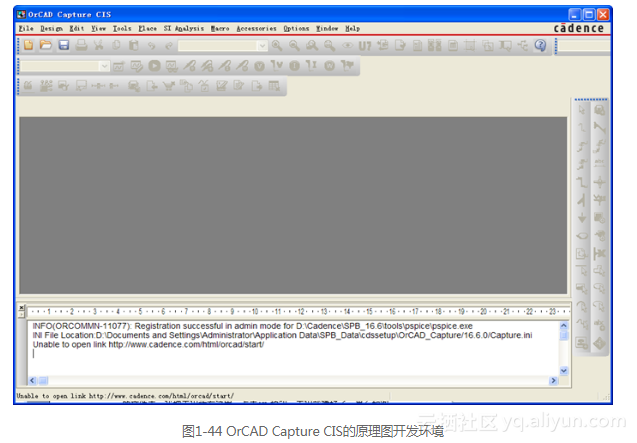Click the status bar 'Unable to open link' message

[x=125, y=396]
